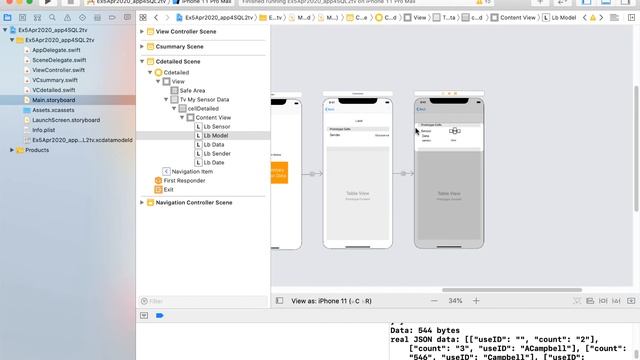Click the Resolve Auto Layout Issues icon
Screen dimensions: 640x360
point(616,301)
